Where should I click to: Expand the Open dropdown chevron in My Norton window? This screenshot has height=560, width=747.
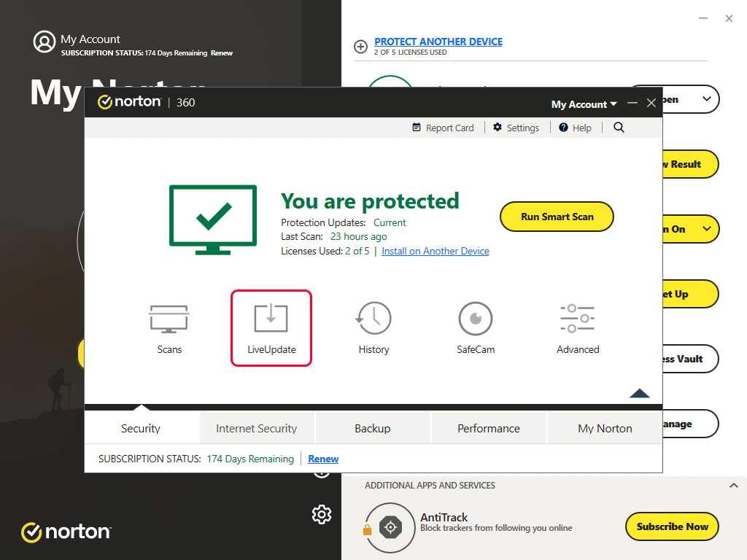[707, 99]
